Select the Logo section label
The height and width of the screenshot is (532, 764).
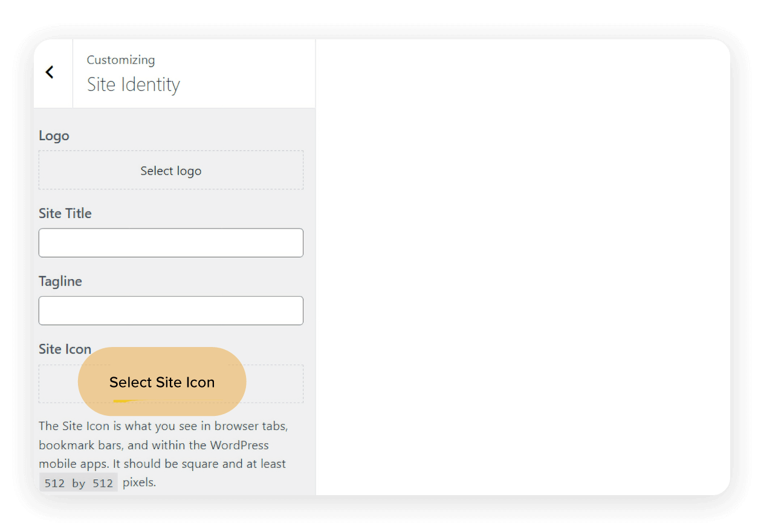tap(54, 135)
